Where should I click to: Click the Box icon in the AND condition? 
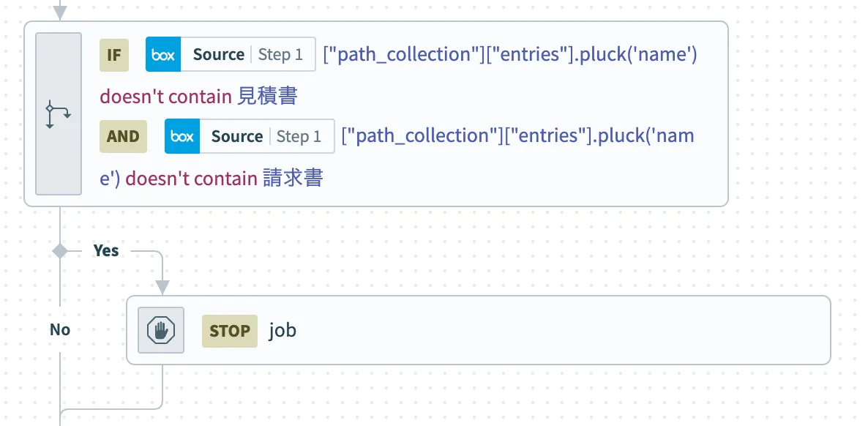point(182,137)
